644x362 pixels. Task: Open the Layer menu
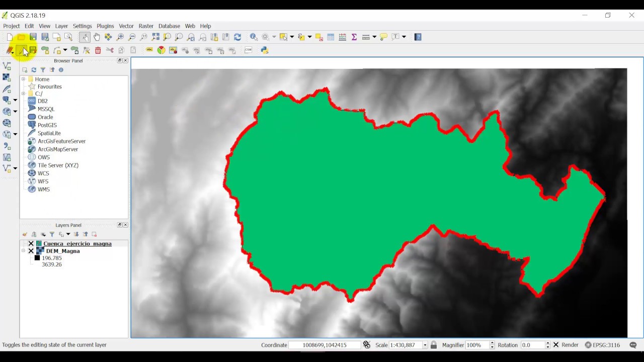61,26
